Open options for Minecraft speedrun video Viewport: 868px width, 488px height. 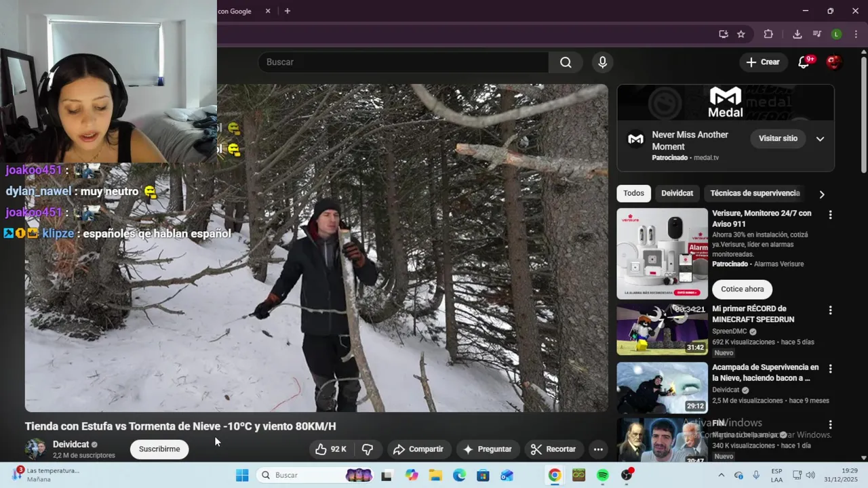pyautogui.click(x=830, y=310)
